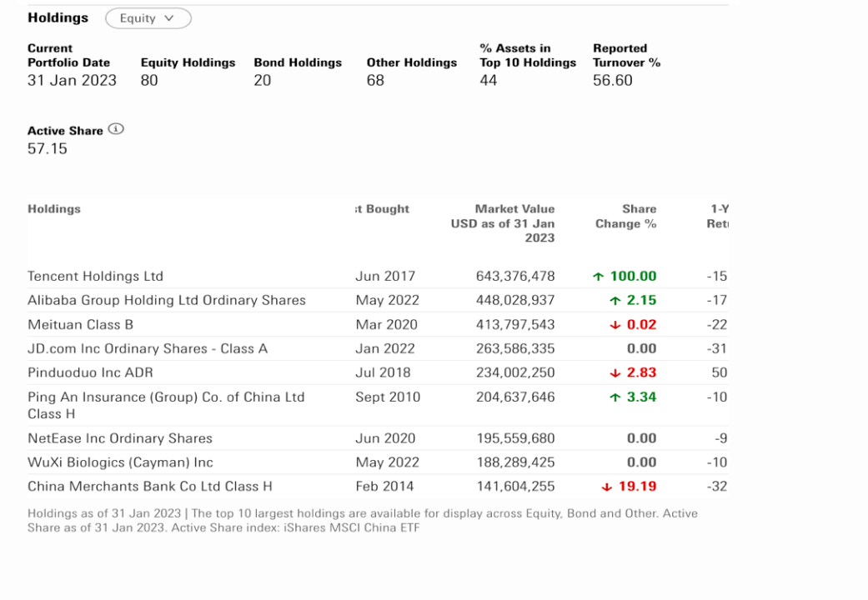Click JD.com share change 0.00
The image size is (868, 600).
pyautogui.click(x=641, y=348)
